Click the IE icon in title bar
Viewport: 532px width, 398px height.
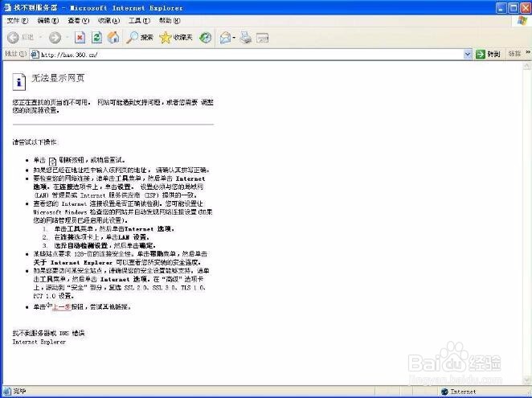(x=7, y=7)
